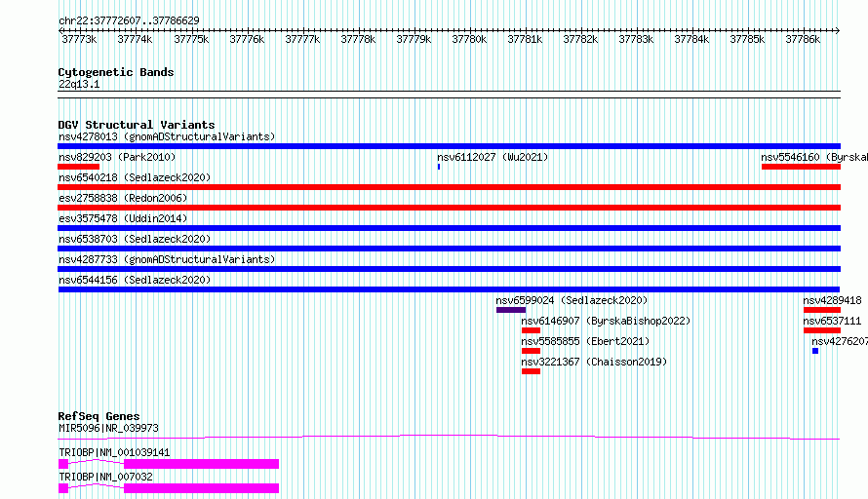This screenshot has width=868, height=499.
Task: Click the 37786k ruler tick label
Action: tap(803, 40)
